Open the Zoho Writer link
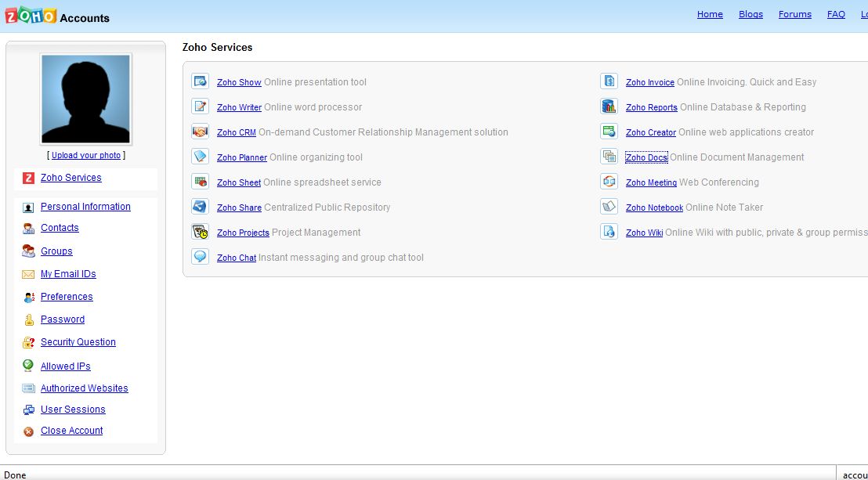The width and height of the screenshot is (868, 480). 239,107
